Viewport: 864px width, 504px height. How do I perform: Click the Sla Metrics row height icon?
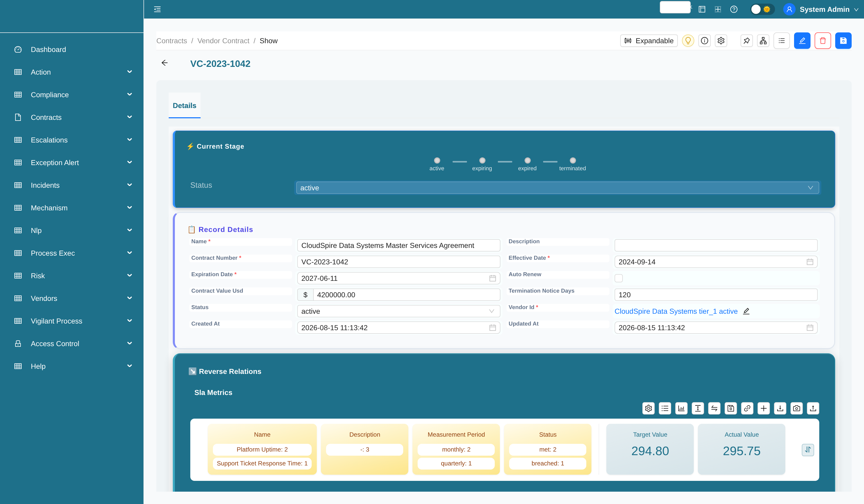(x=698, y=408)
